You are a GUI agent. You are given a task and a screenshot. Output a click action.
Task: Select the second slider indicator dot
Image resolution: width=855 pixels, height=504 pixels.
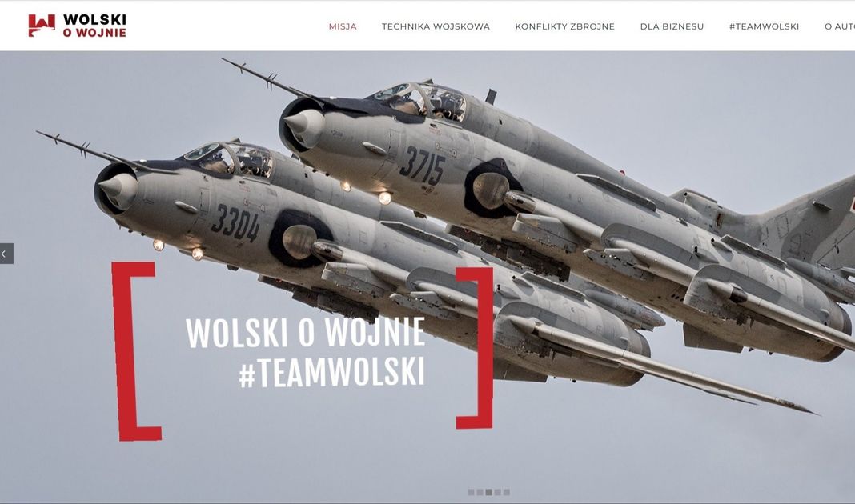pos(480,493)
